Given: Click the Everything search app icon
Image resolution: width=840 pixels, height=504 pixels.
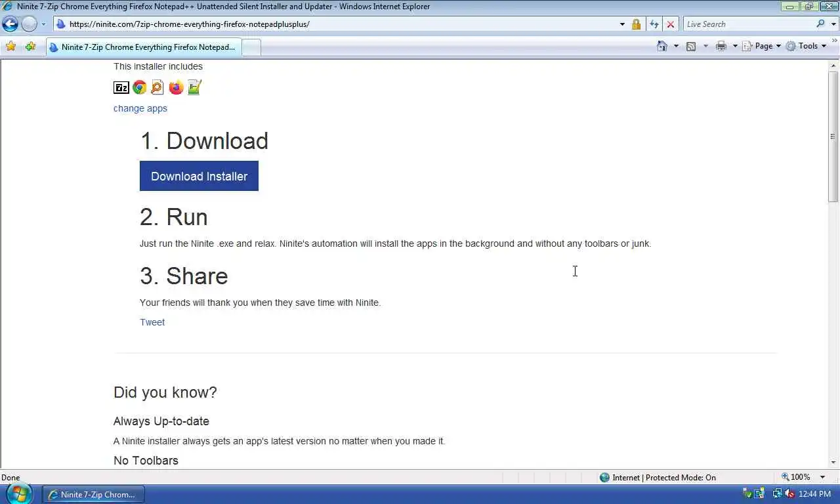Looking at the screenshot, I should point(157,87).
